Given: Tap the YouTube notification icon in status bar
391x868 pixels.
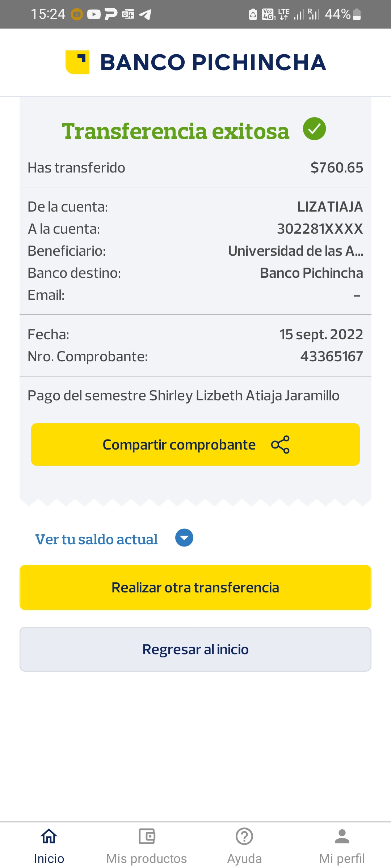Looking at the screenshot, I should (94, 14).
